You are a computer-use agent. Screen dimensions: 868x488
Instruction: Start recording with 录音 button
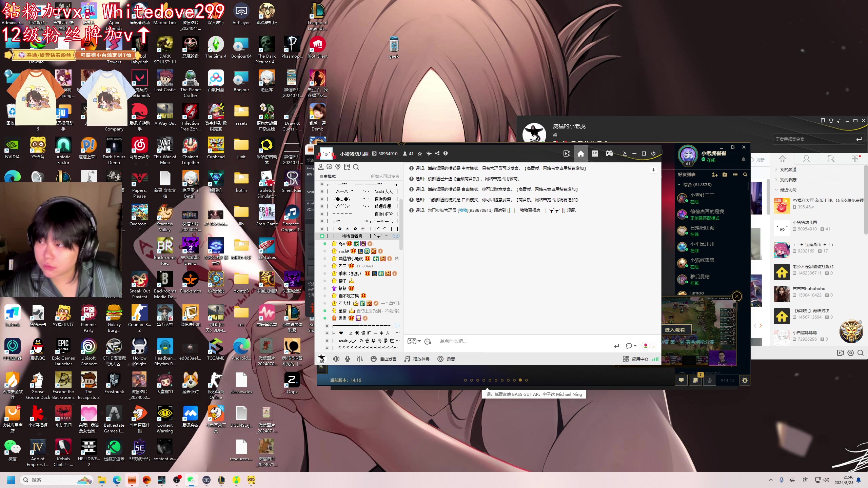coord(446,359)
